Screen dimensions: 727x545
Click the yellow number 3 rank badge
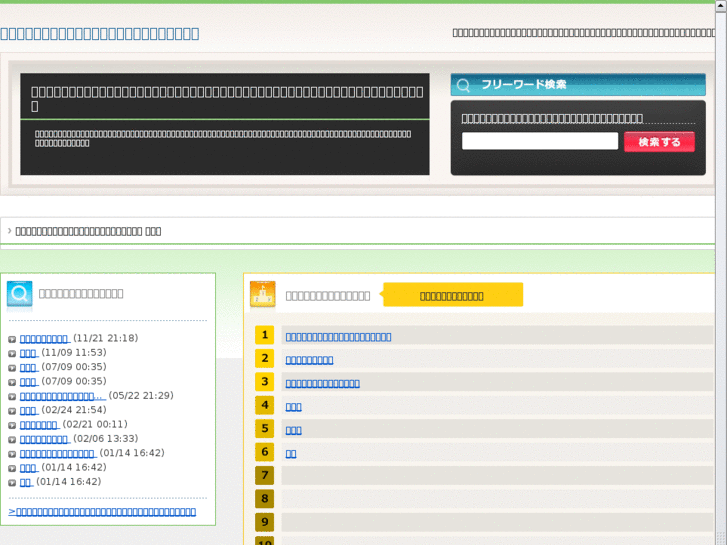click(x=264, y=382)
